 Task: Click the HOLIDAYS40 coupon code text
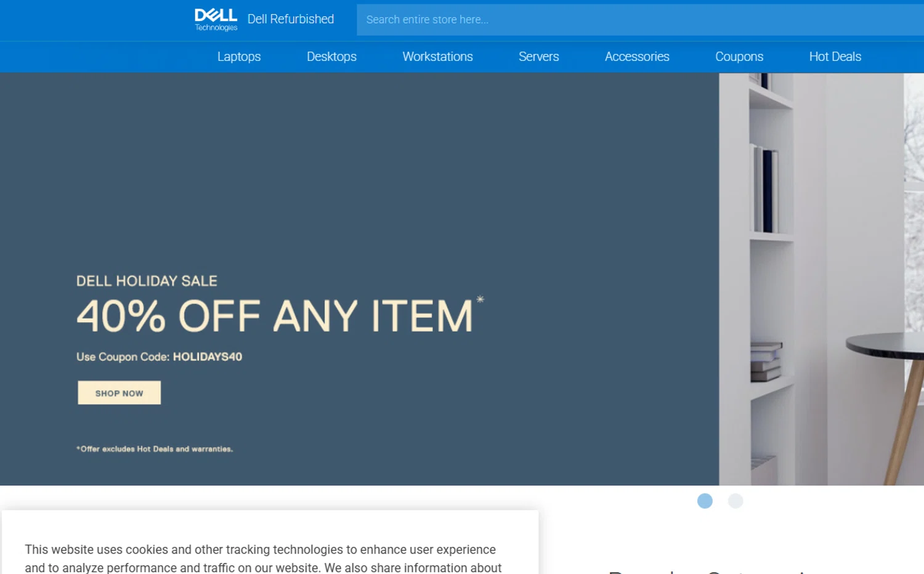tap(207, 357)
